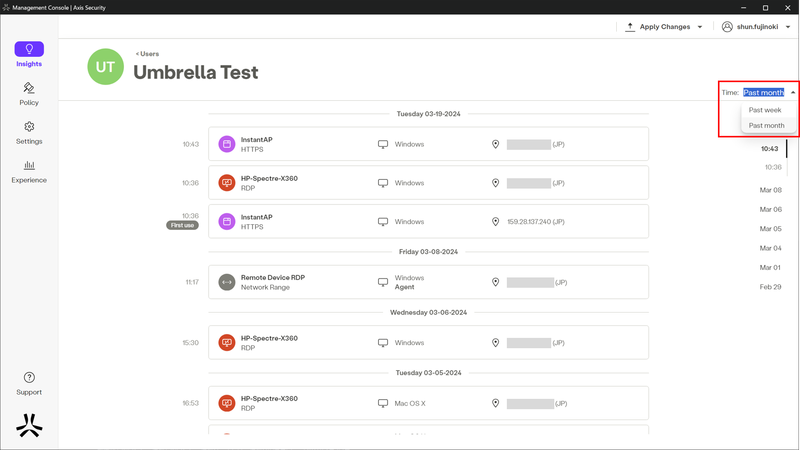This screenshot has width=800, height=450.
Task: Open the Insights section in sidebar
Action: (x=29, y=55)
